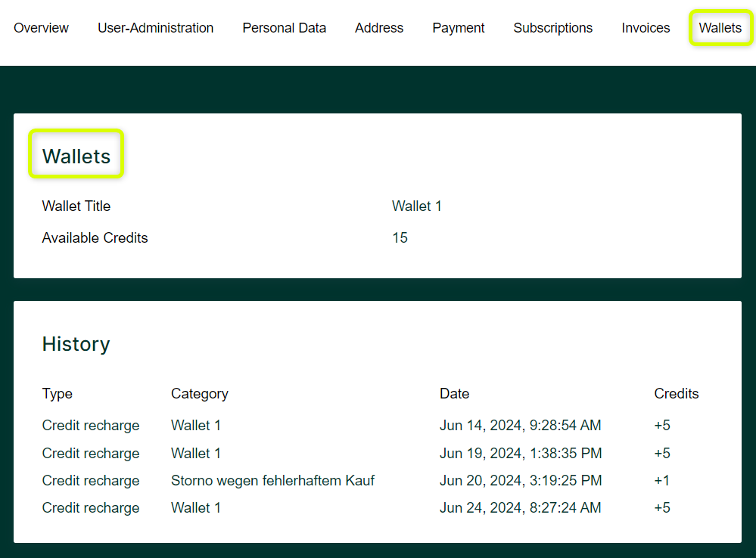Select the Jun 14, 2024 recharge row
This screenshot has height=558, width=756.
pyautogui.click(x=378, y=426)
